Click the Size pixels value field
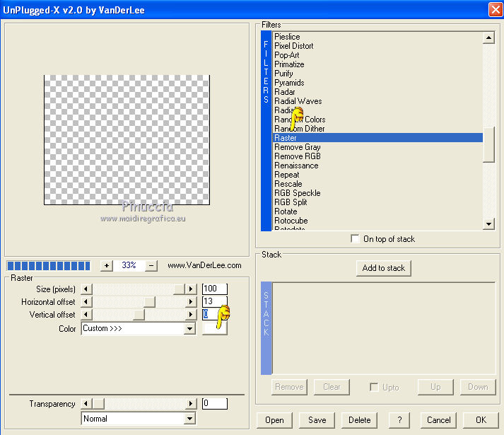Image resolution: width=504 pixels, height=435 pixels. point(215,289)
